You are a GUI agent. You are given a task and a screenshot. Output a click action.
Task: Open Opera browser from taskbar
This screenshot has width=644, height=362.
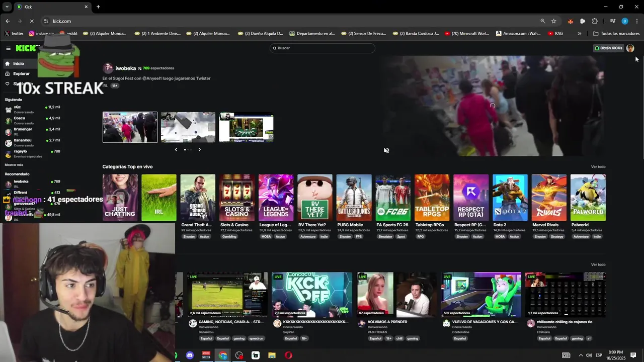pyautogui.click(x=288, y=355)
